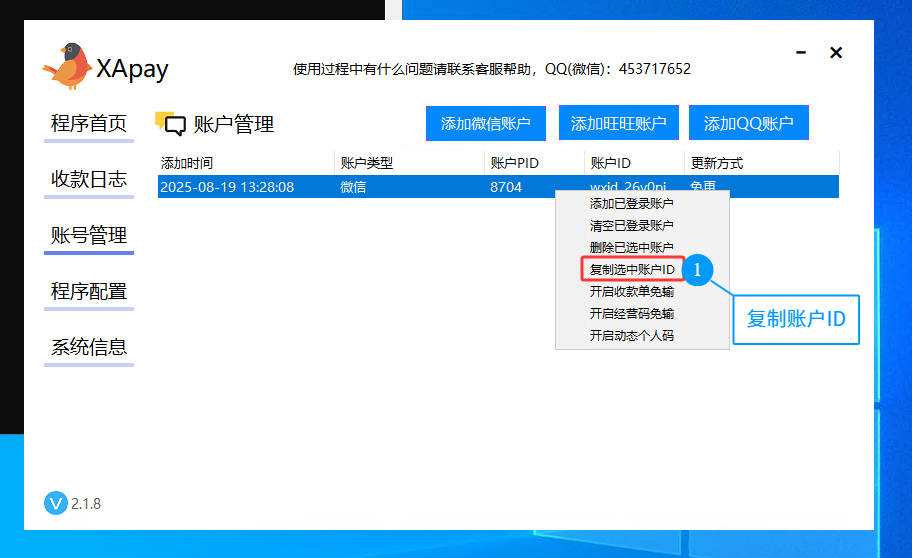The width and height of the screenshot is (912, 558).
Task: Sort by the 添加时间 column header
Action: click(187, 163)
